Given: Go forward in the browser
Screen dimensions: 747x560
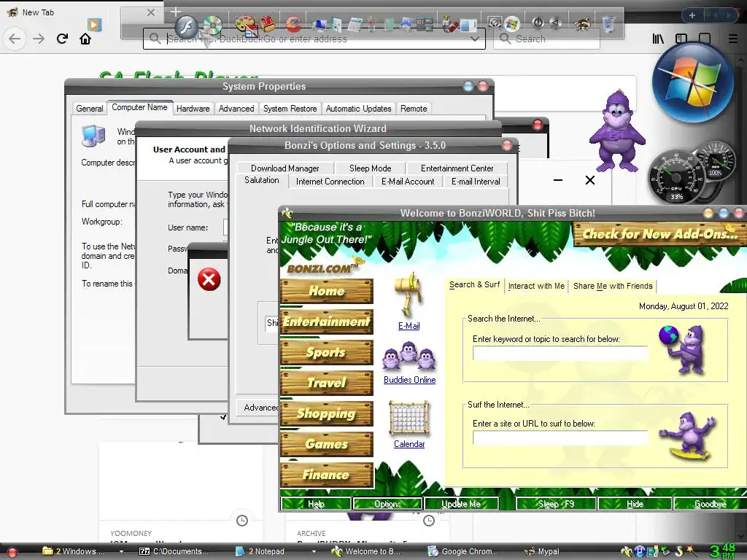Looking at the screenshot, I should click(39, 39).
